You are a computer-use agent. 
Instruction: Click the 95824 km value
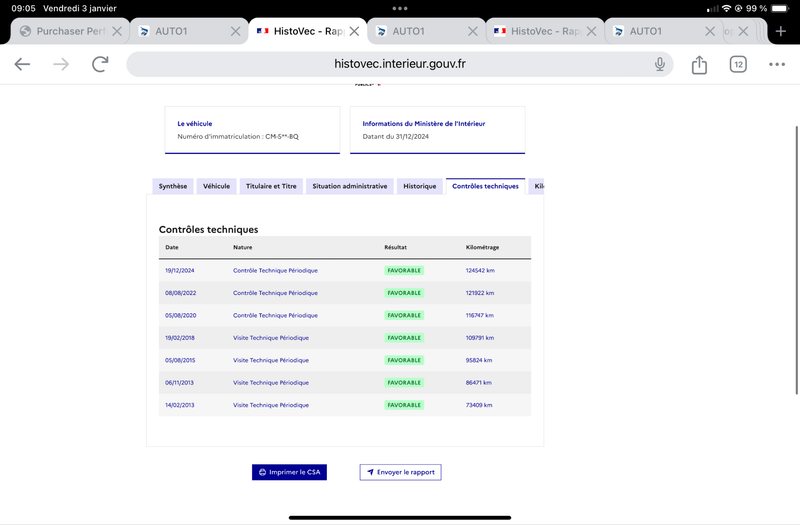coord(479,360)
